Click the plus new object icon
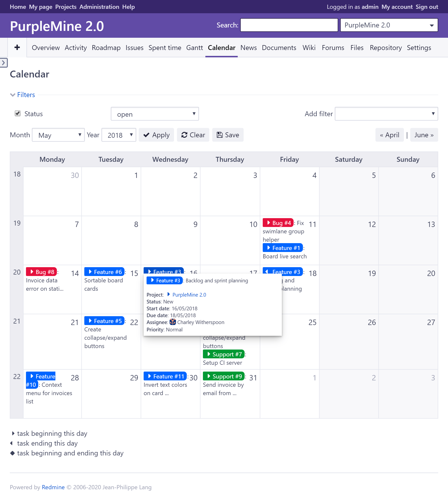Image resolution: width=448 pixels, height=501 pixels. coord(17,47)
